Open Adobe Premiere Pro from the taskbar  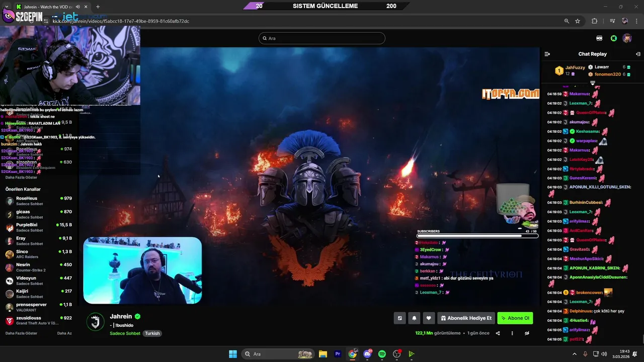[x=338, y=354]
